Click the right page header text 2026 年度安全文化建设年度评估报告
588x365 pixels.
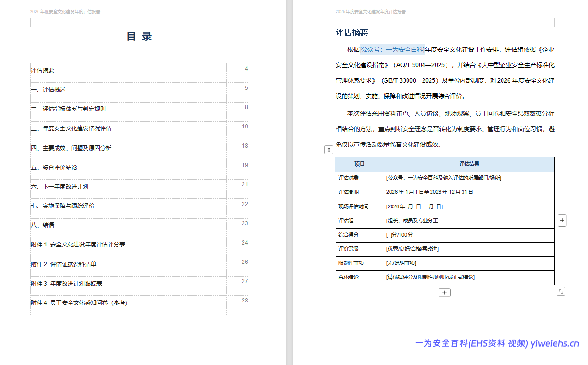coord(370,12)
